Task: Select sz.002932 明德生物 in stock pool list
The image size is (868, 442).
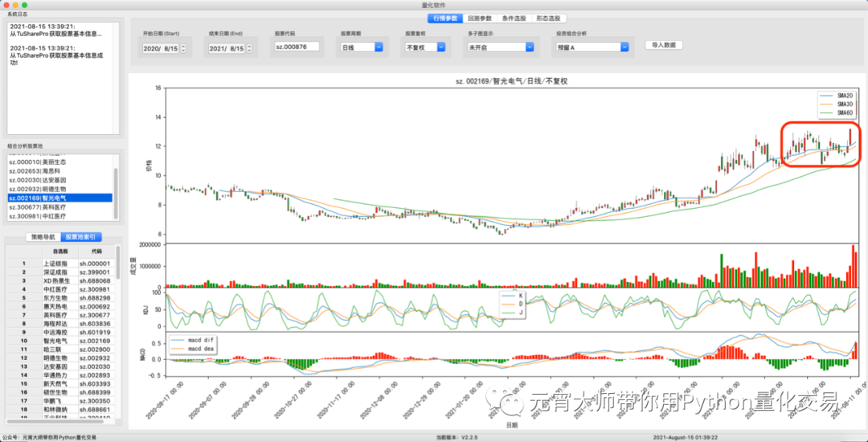Action: tap(60, 189)
